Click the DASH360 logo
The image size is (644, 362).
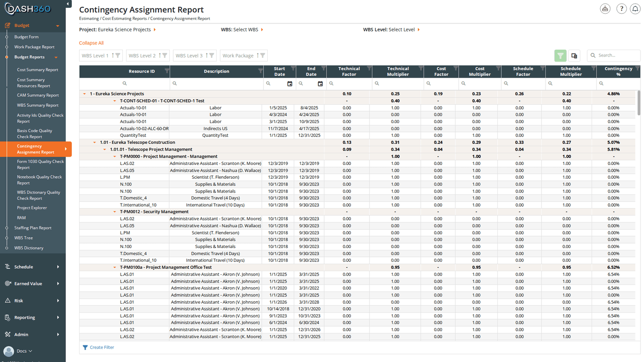pos(28,9)
